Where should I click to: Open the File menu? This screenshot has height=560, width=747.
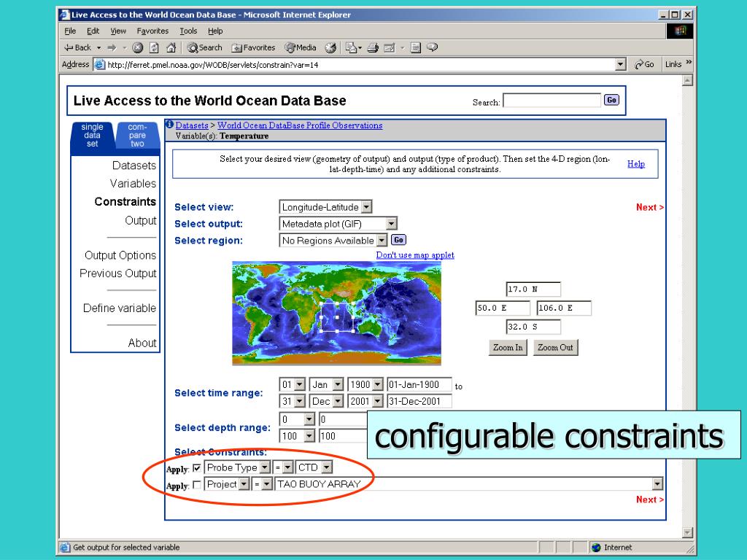[x=70, y=31]
